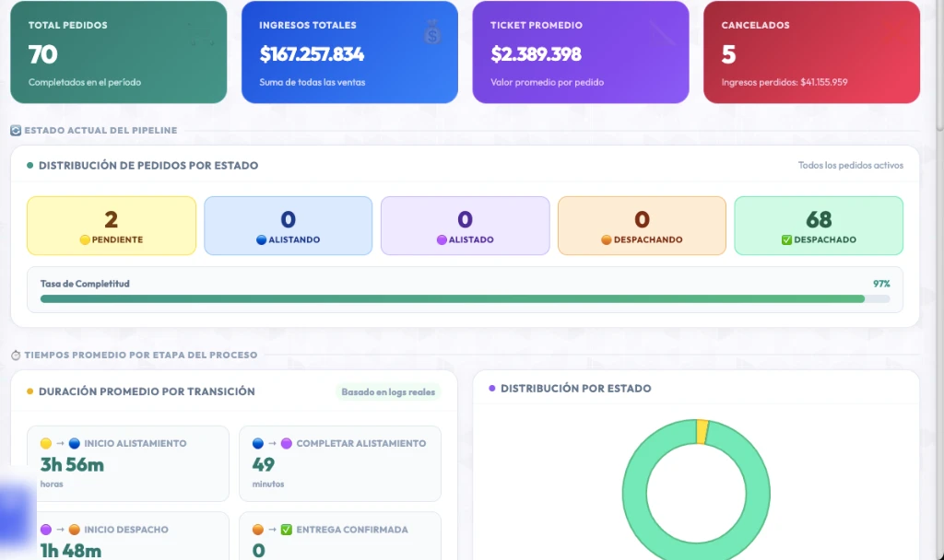Click the 97% completion rate value

881,284
